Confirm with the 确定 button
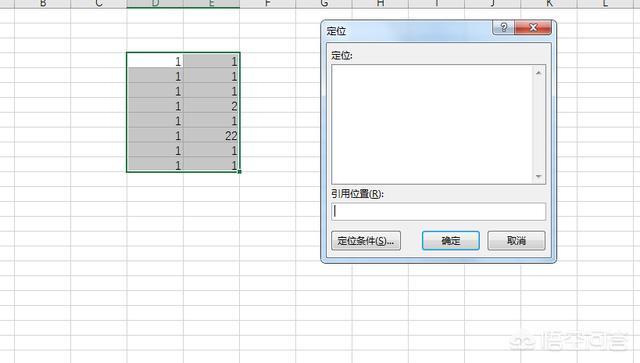 coord(451,241)
